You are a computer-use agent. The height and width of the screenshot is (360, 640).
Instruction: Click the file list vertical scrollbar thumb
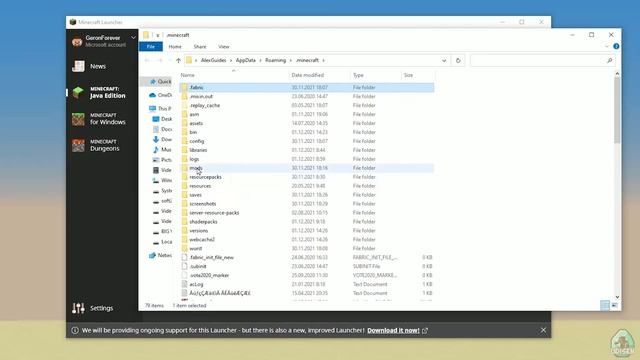[617, 110]
